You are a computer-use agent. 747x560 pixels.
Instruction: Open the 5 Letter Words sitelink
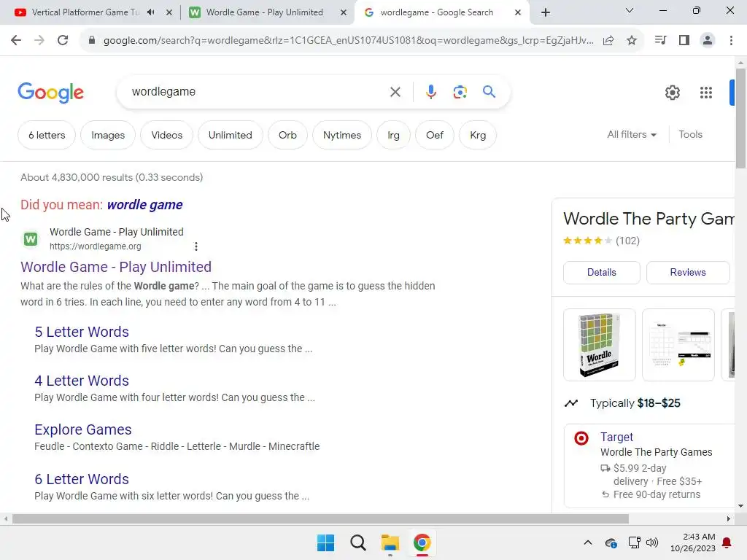82,332
